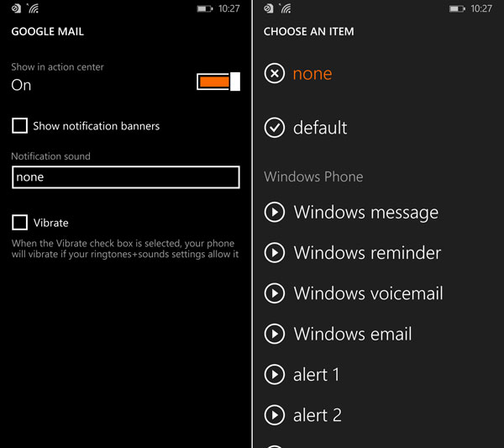This screenshot has width=504, height=448.
Task: Play the alert 2 sound preview
Action: (275, 415)
